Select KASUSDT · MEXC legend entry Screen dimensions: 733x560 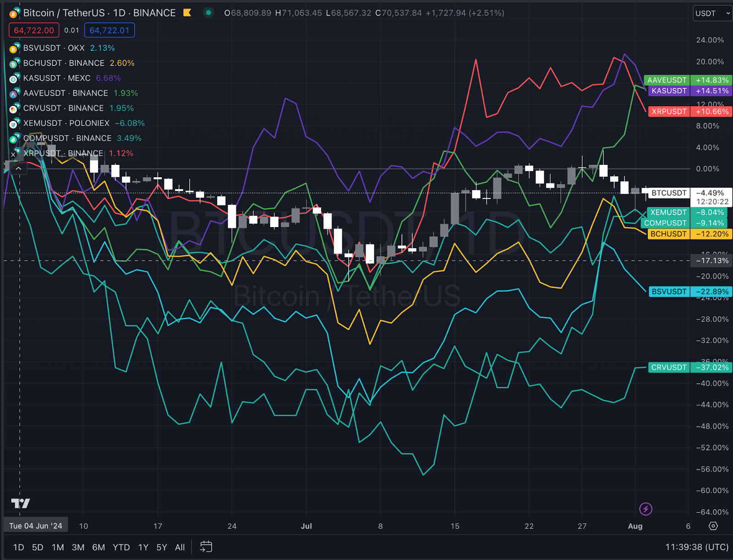[57, 78]
